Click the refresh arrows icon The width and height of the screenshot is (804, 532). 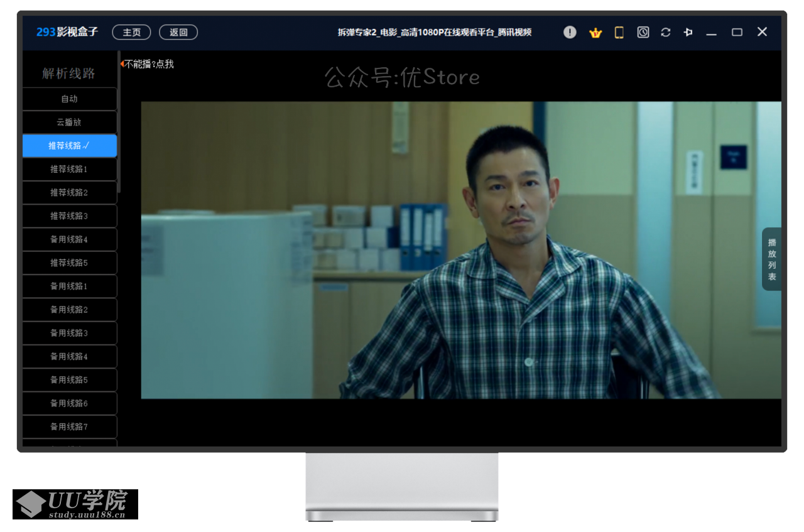tap(666, 32)
